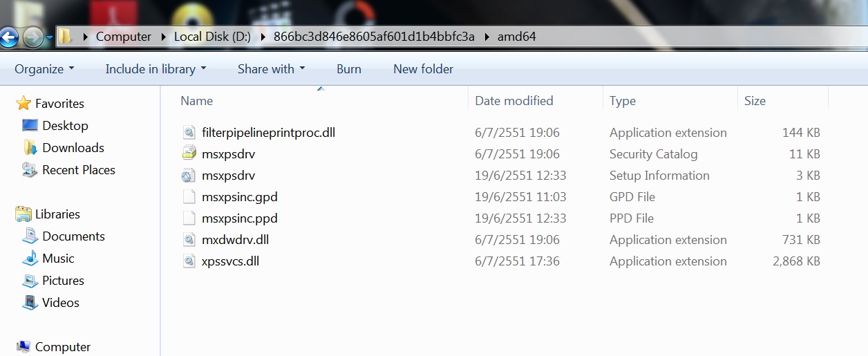Select the Music library in sidebar
This screenshot has width=868, height=356.
point(58,258)
